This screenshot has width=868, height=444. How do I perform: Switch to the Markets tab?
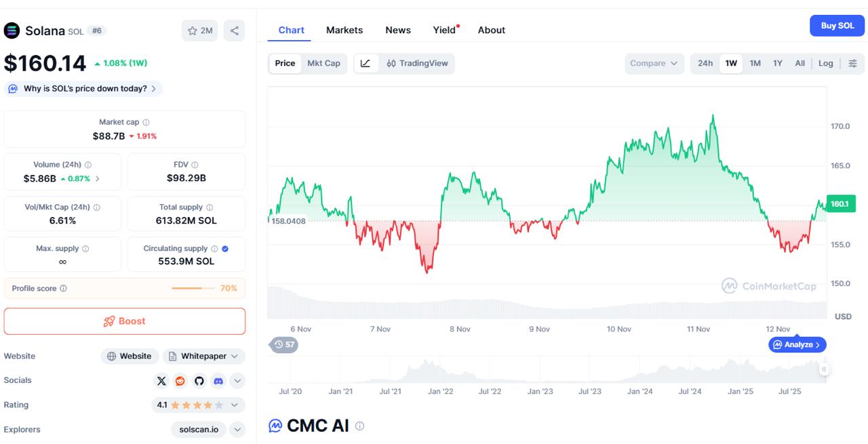point(344,30)
